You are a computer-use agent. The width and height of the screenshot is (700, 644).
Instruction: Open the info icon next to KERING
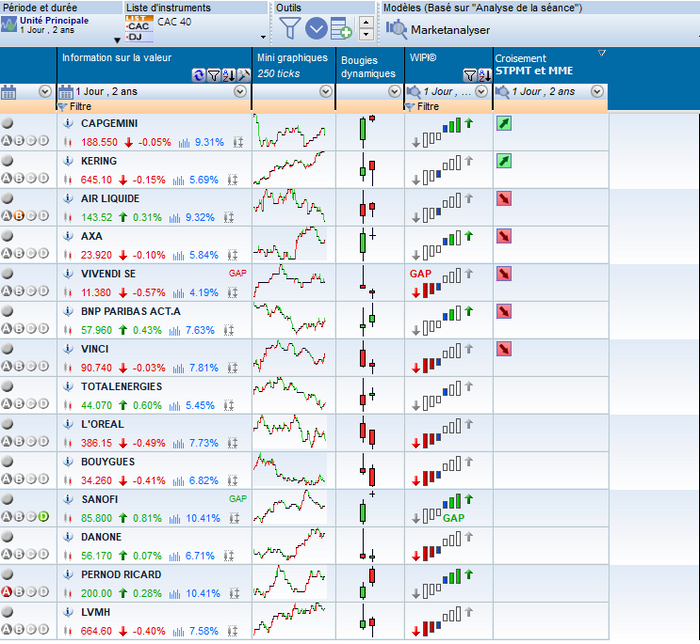point(68,161)
